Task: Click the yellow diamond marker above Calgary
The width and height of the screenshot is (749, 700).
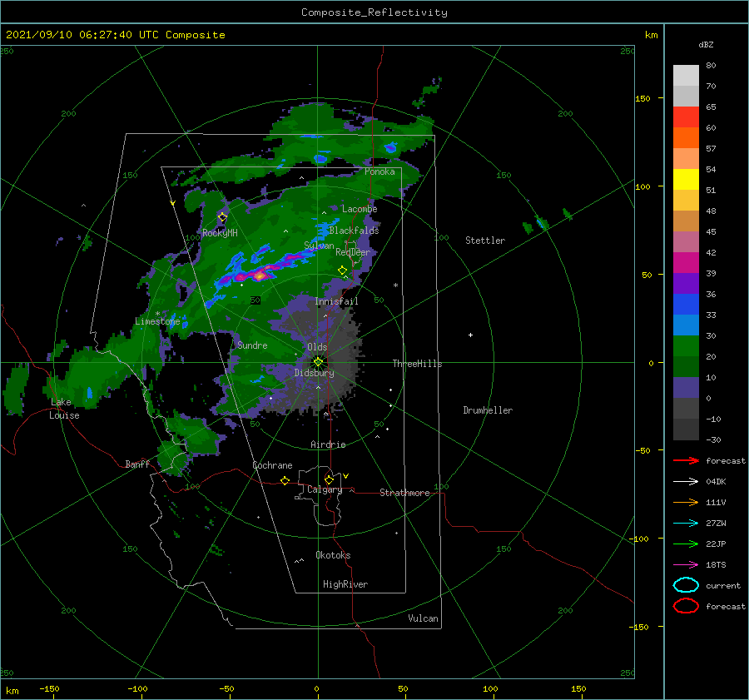Action: [329, 479]
